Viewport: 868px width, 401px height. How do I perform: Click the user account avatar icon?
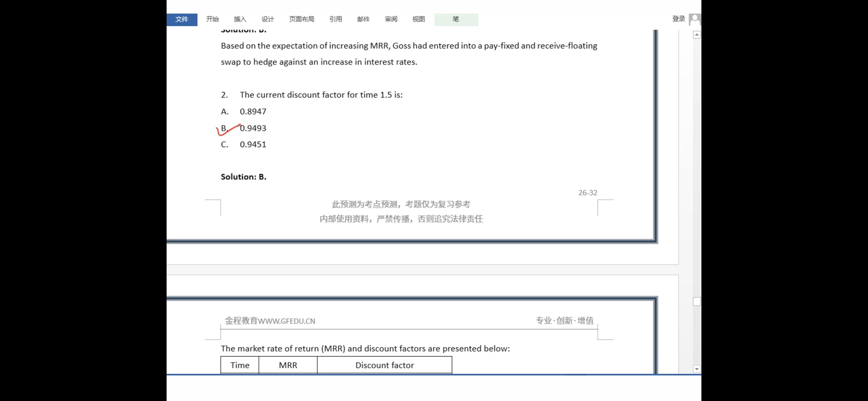click(x=695, y=20)
